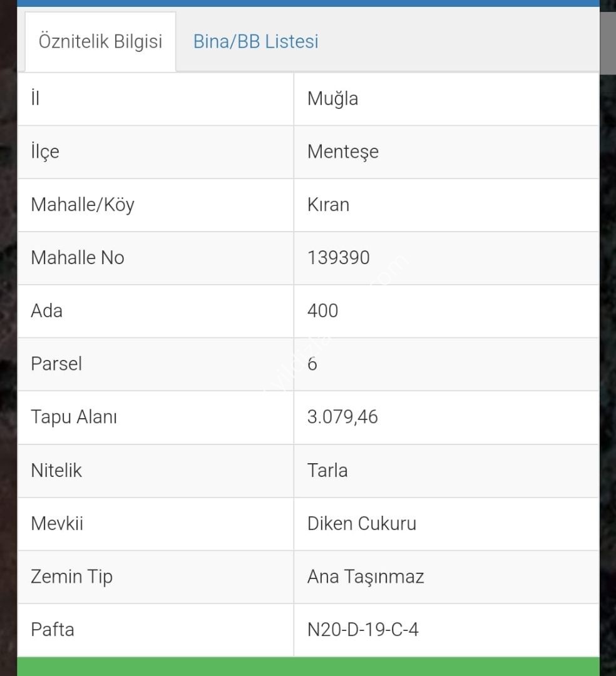616x676 pixels.
Task: Click the İlçe row label
Action: (45, 151)
